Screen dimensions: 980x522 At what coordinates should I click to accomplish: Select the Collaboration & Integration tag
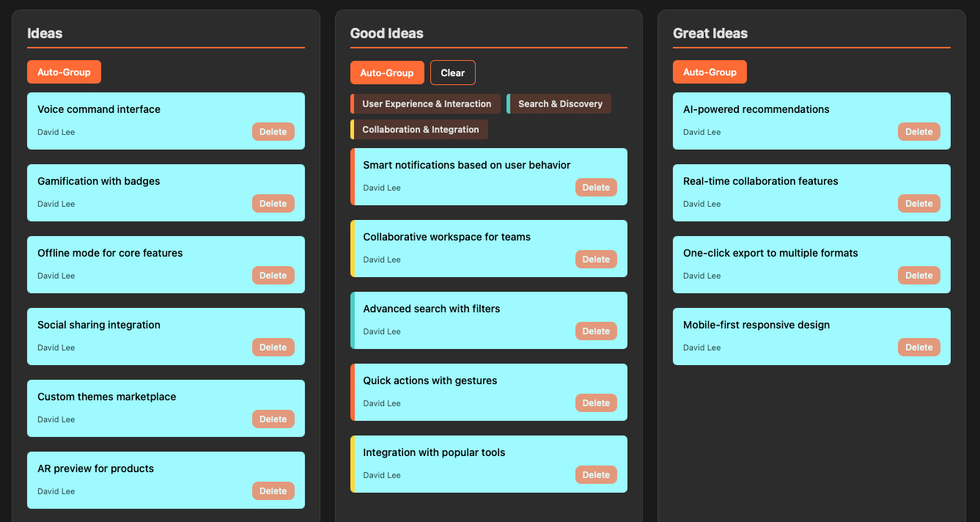(x=419, y=129)
